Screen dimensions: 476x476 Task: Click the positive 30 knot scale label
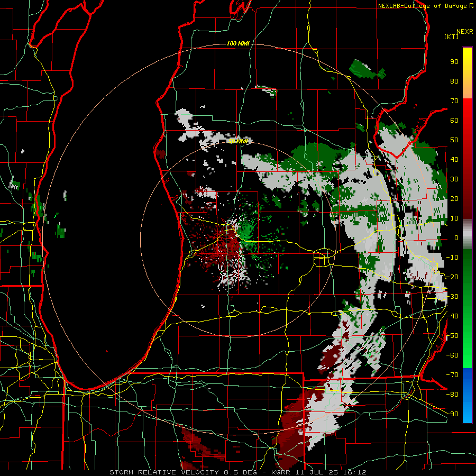click(x=454, y=179)
